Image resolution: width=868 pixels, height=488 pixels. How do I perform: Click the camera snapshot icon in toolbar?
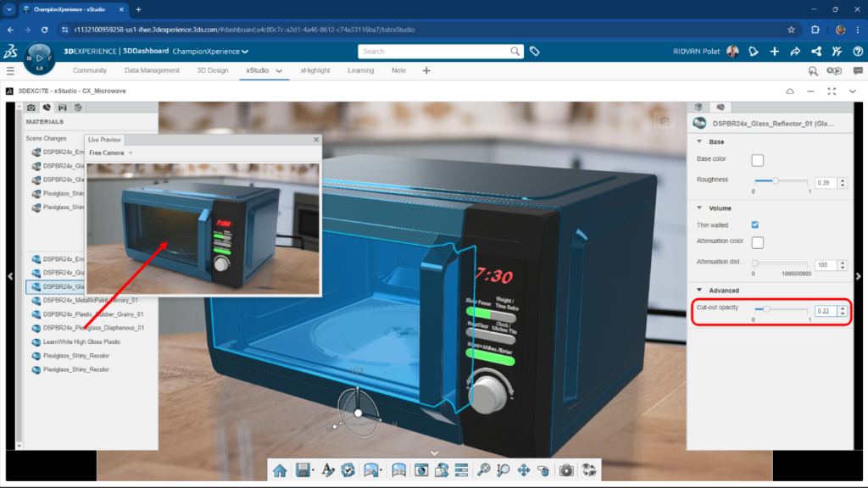click(565, 470)
